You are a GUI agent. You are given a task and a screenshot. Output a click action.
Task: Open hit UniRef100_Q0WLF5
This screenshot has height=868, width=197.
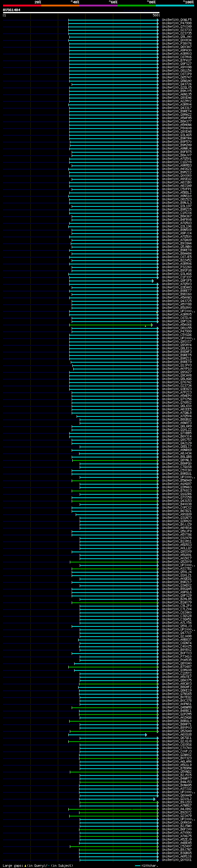point(176,20)
